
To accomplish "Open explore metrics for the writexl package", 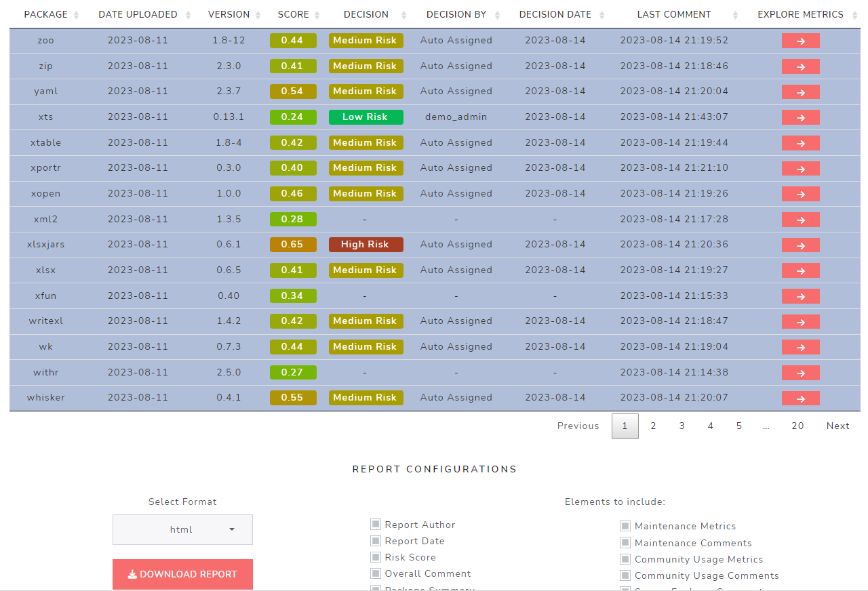I will click(x=800, y=321).
